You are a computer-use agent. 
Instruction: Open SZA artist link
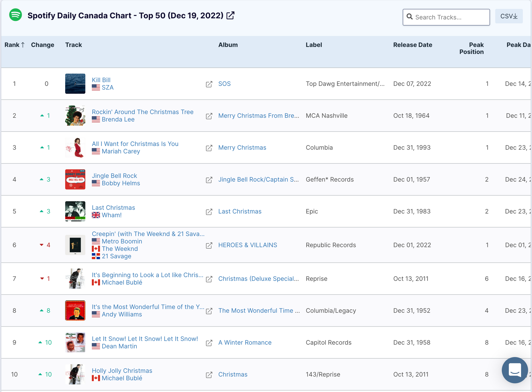click(x=108, y=87)
